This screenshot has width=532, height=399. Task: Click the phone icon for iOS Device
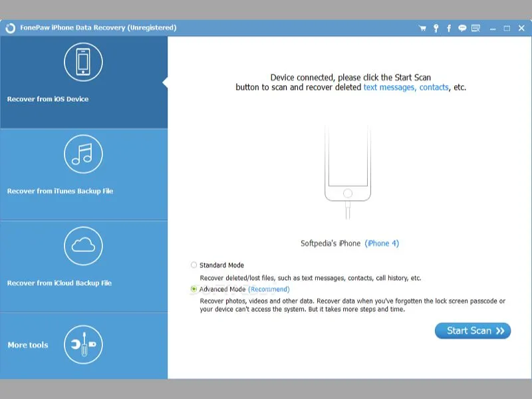coord(83,62)
